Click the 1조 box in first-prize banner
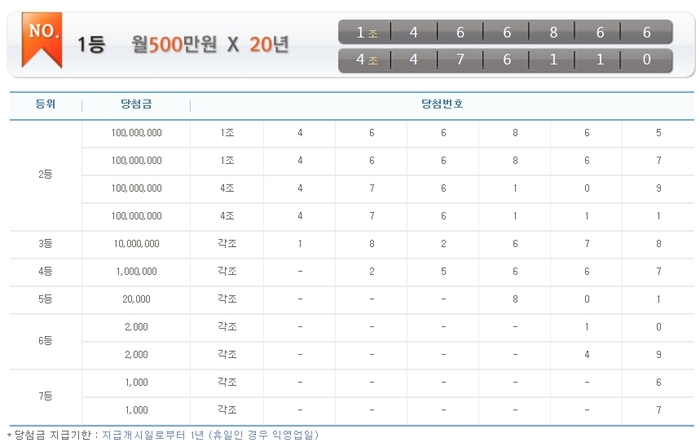The width and height of the screenshot is (700, 447). pos(366,33)
